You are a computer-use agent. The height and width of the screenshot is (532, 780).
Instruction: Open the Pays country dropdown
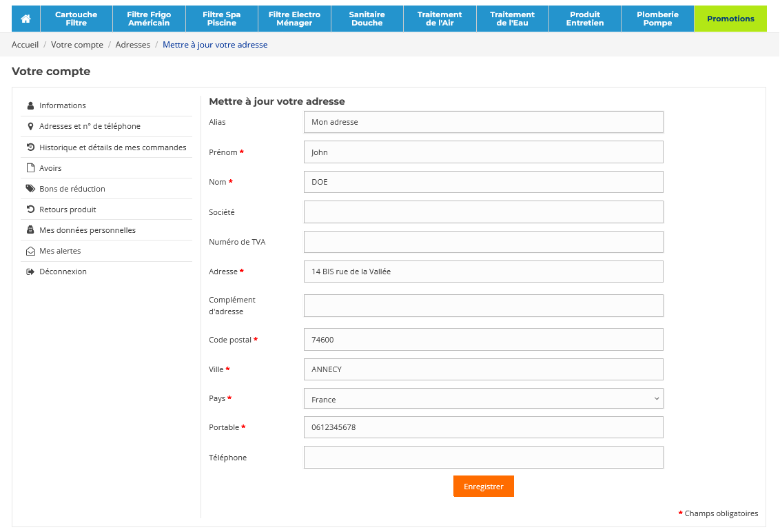tap(483, 399)
